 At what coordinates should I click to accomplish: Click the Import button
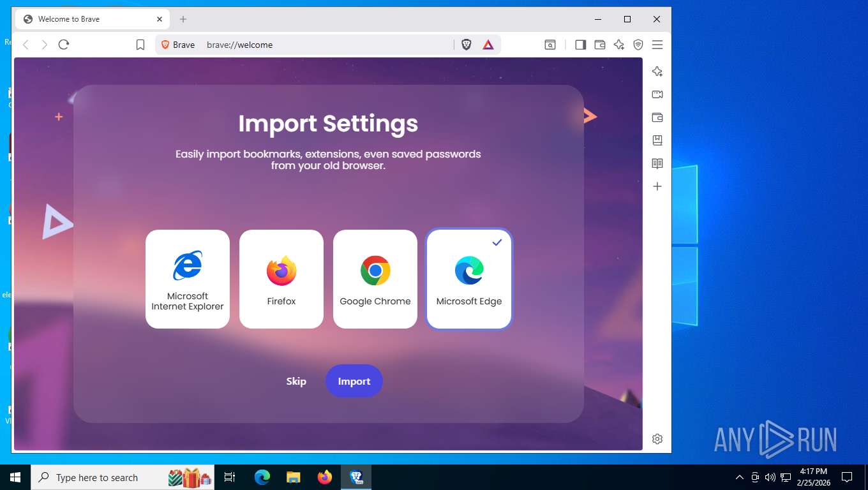(354, 381)
